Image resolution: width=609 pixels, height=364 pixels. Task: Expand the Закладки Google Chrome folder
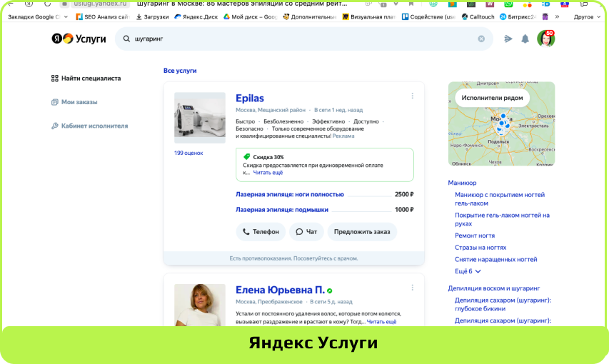[38, 16]
